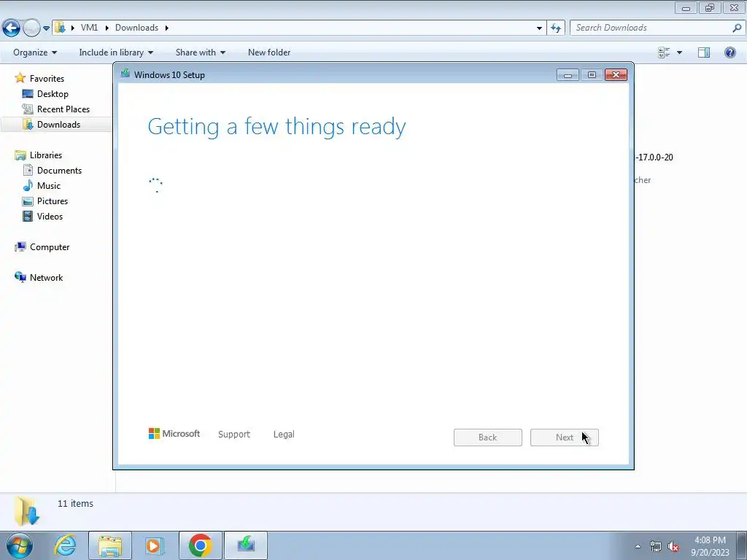Select Network in the navigation pane

(46, 278)
